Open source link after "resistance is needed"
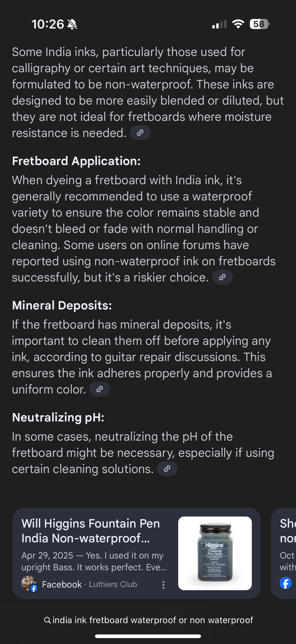 pos(140,132)
